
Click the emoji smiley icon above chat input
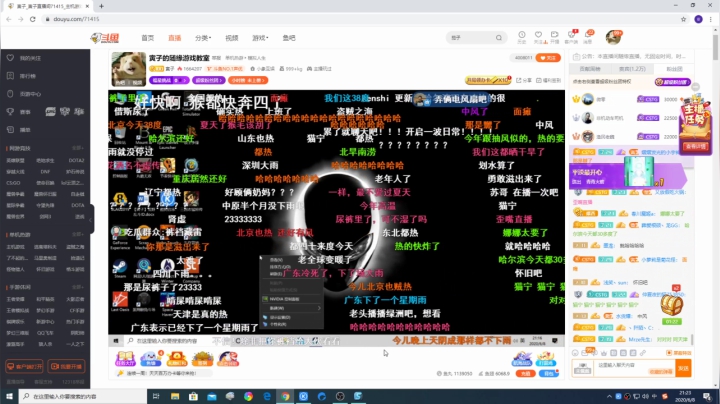coord(575,353)
